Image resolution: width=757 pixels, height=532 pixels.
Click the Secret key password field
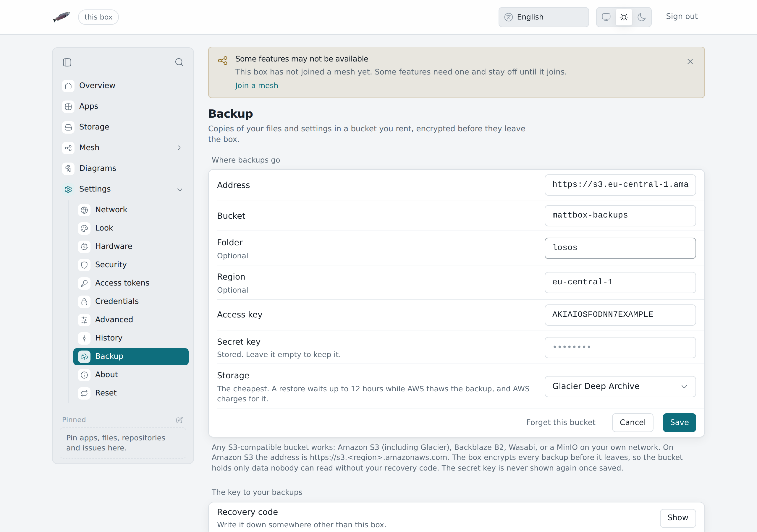(620, 347)
